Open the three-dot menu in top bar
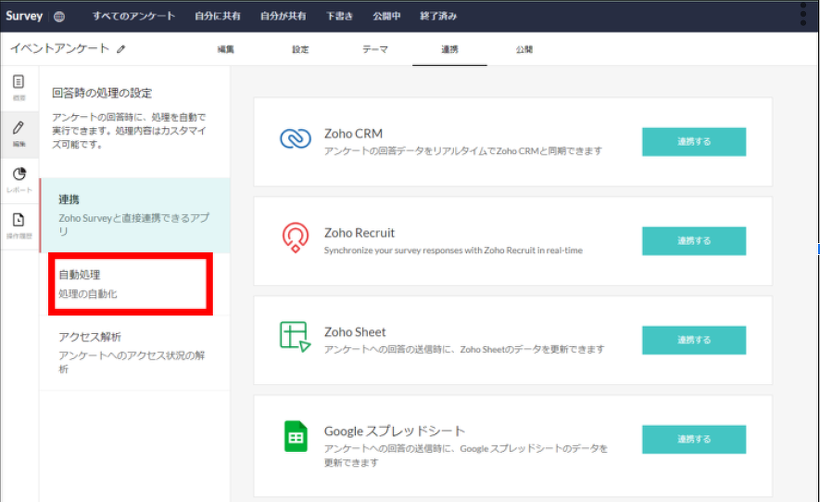Viewport: 820px width, 502px height. click(x=803, y=14)
